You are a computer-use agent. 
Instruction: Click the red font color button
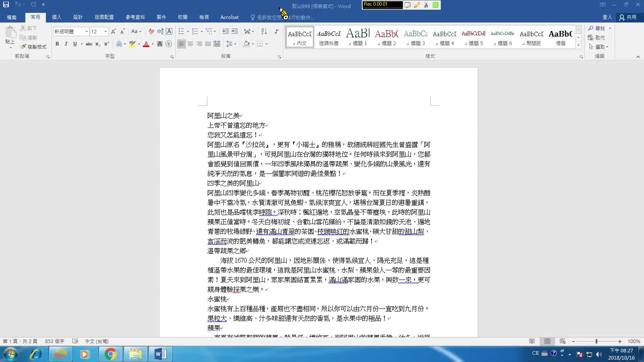[146, 44]
